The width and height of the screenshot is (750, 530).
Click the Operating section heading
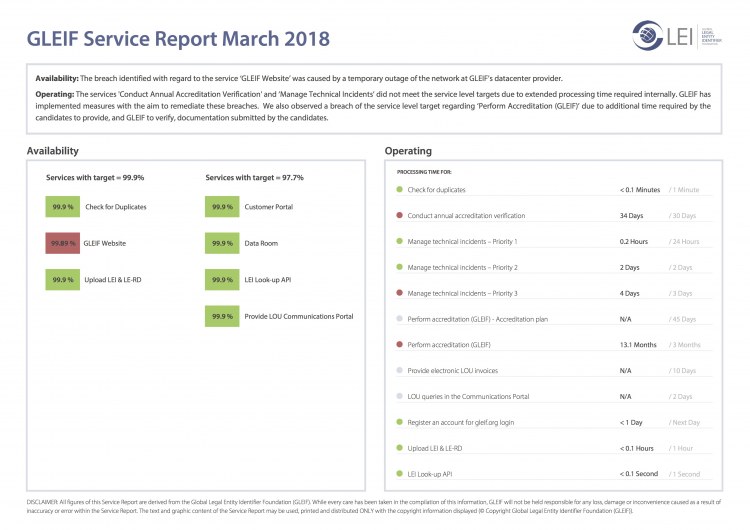point(409,151)
